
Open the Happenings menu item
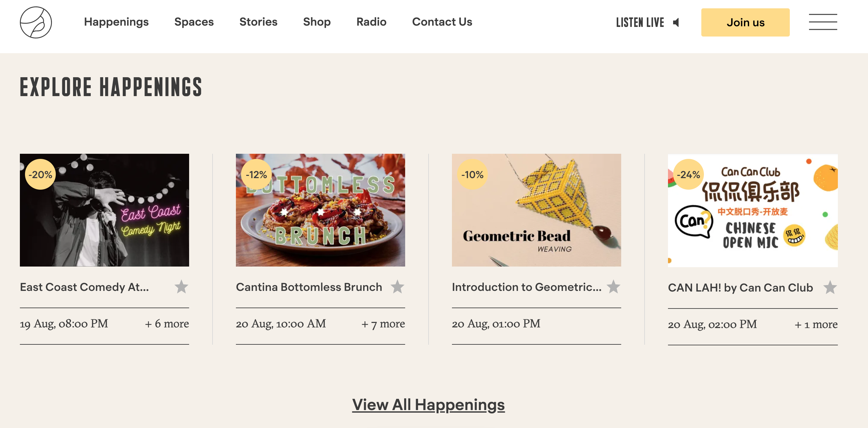116,22
